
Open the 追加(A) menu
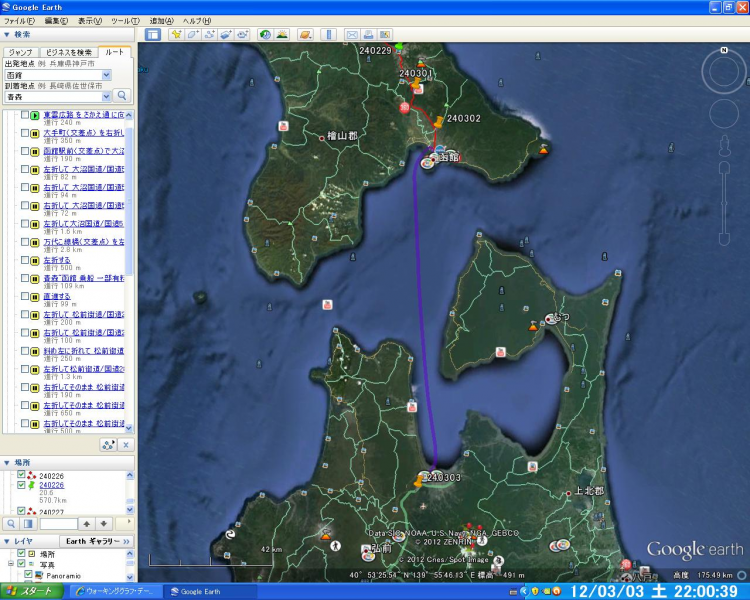tap(162, 21)
